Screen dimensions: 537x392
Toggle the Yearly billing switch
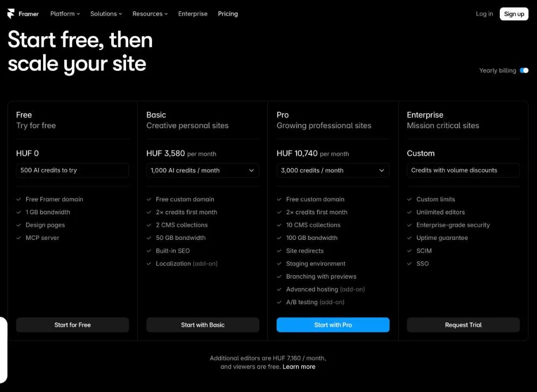point(524,70)
